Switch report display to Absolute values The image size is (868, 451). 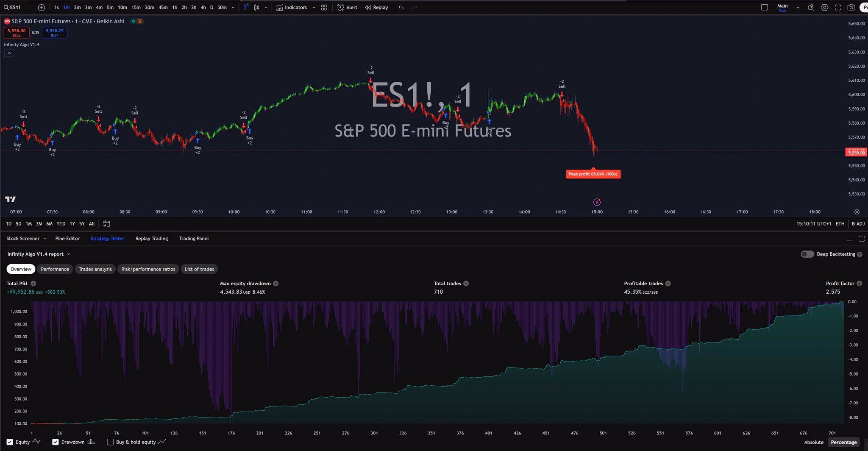click(x=813, y=442)
